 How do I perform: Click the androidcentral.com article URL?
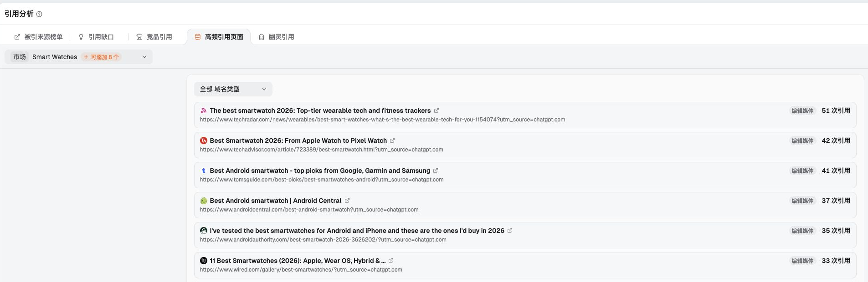(309, 210)
